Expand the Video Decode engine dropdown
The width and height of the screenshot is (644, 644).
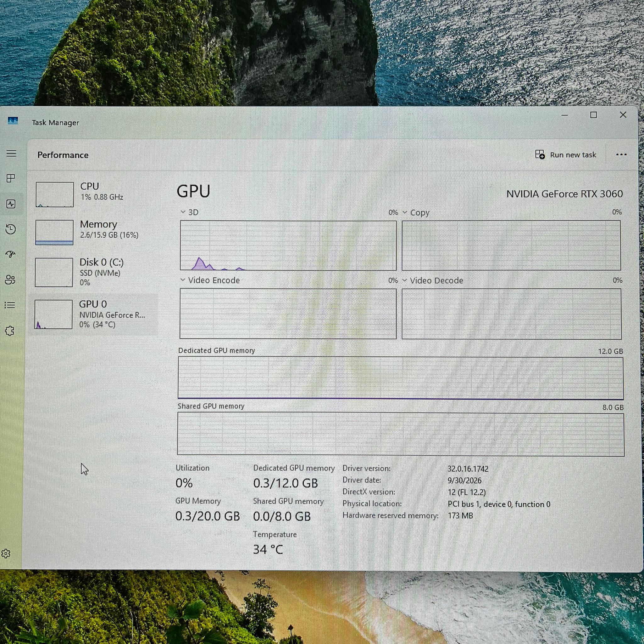pos(404,280)
